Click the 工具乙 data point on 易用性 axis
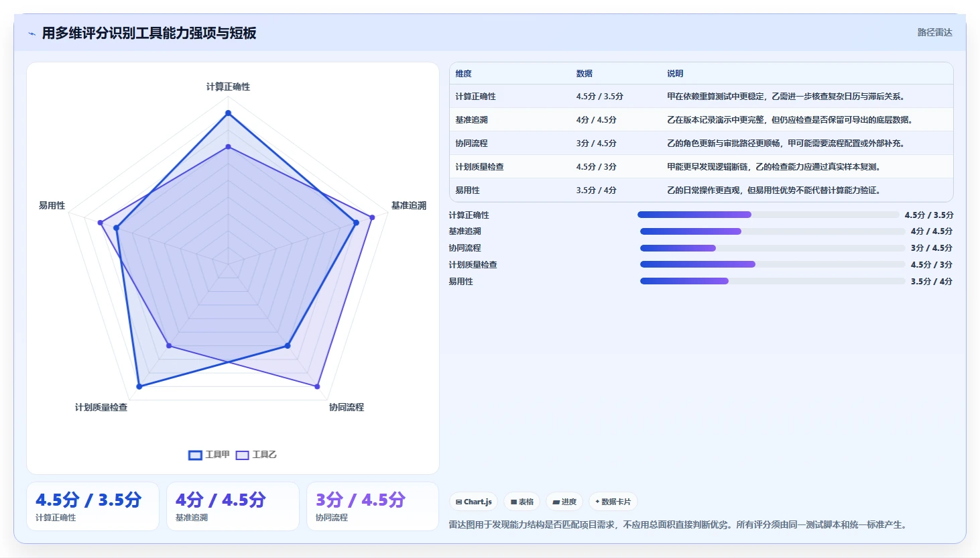980x558 pixels. click(x=101, y=223)
